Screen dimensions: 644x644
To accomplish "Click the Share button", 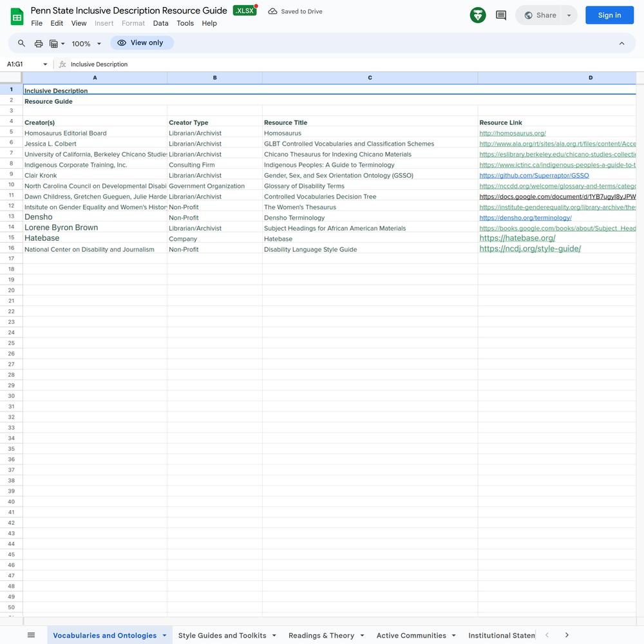I will coord(540,15).
